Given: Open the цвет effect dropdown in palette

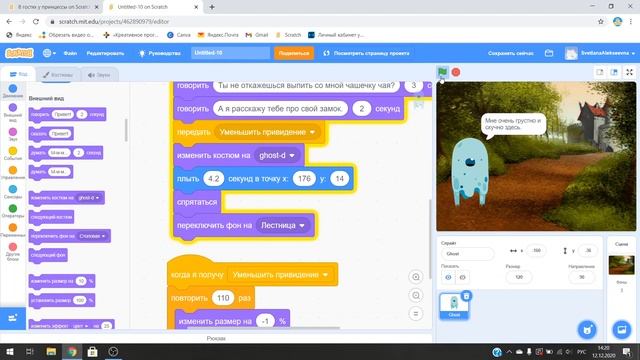Looking at the screenshot, I should click(80, 326).
